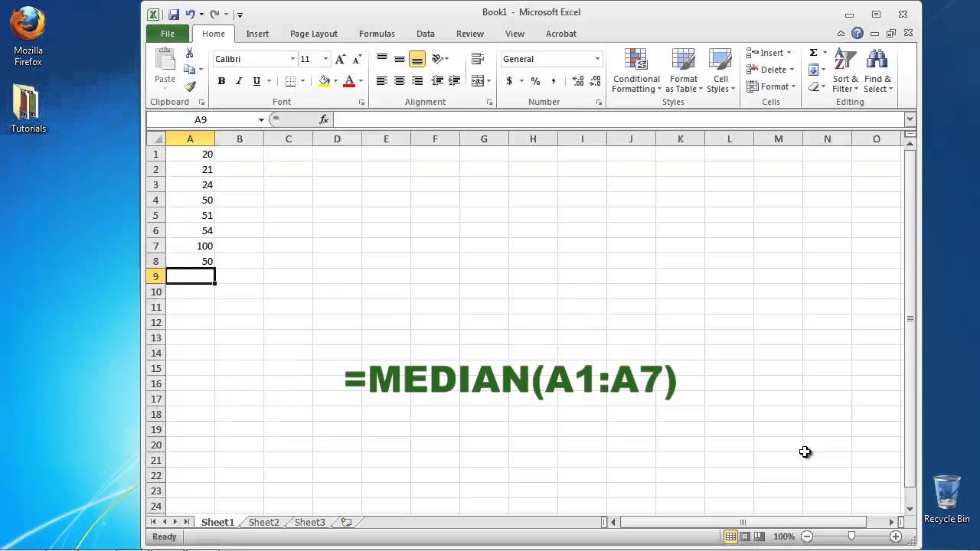Click the AutoSum sigma icon
The image size is (980, 551).
tap(813, 53)
